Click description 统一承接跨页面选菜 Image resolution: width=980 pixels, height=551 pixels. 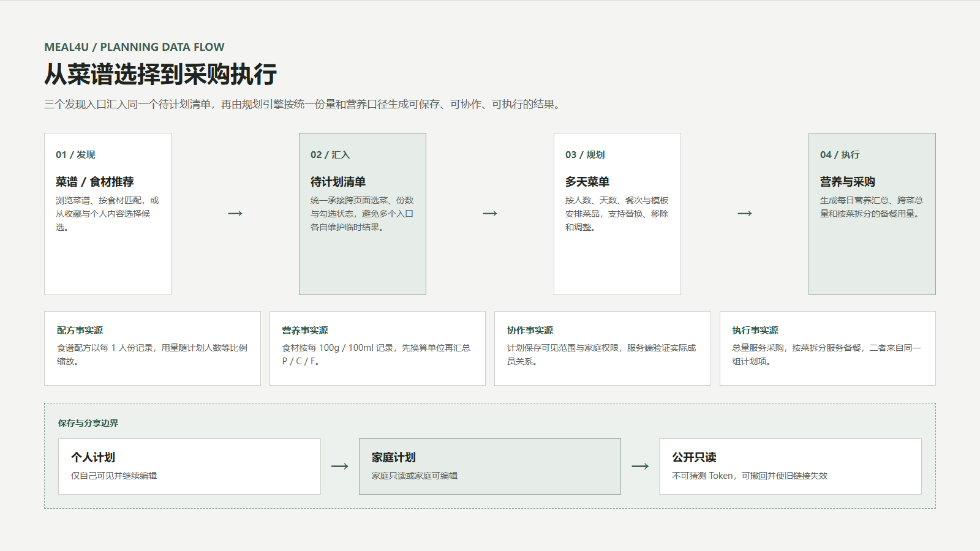pos(362,214)
